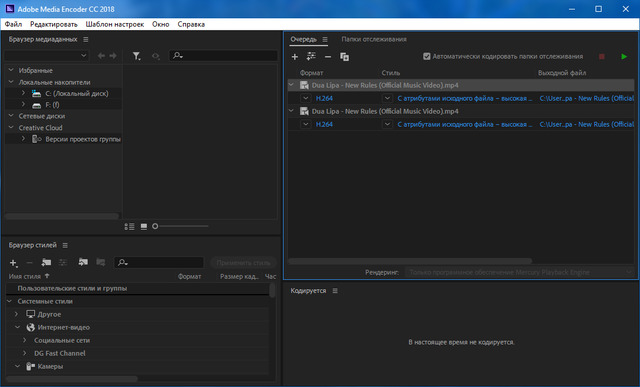Collapse the Сетевые диски section
Image resolution: width=640 pixels, height=387 pixels.
coord(11,116)
